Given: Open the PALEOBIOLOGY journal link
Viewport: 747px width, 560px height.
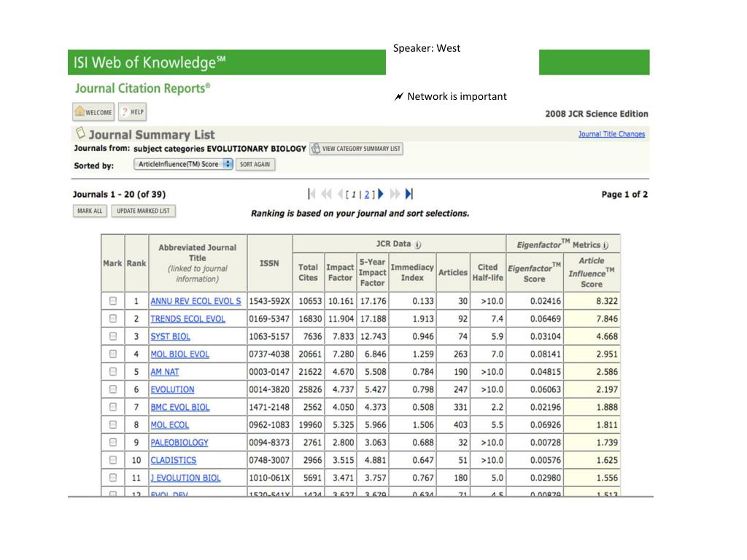Looking at the screenshot, I should pyautogui.click(x=179, y=443).
